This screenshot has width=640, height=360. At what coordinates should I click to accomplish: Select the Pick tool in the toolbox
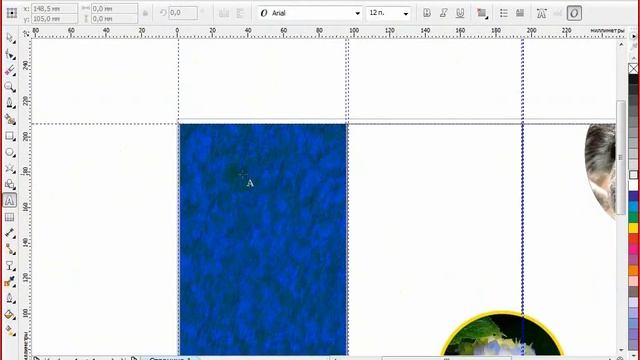(10, 38)
